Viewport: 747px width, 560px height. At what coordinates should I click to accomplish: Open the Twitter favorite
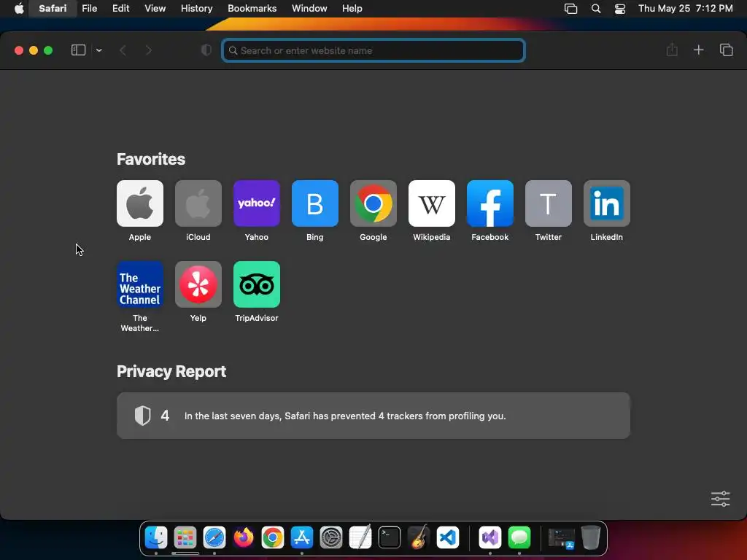tap(549, 203)
